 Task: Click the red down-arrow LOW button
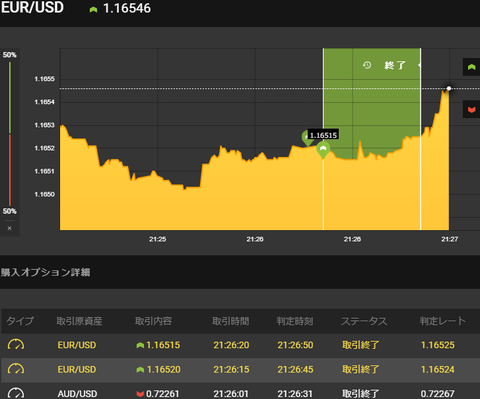click(471, 109)
